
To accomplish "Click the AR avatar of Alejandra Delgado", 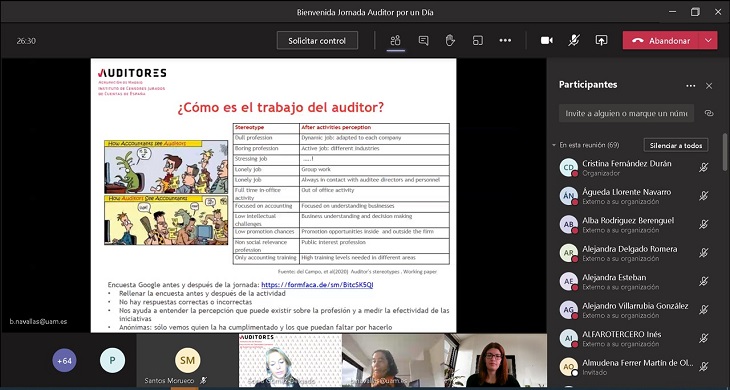I will pos(568,253).
